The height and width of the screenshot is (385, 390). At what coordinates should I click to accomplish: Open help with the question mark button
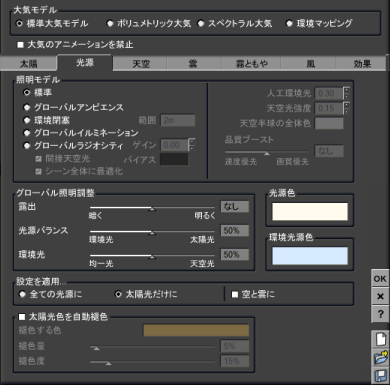click(x=380, y=314)
